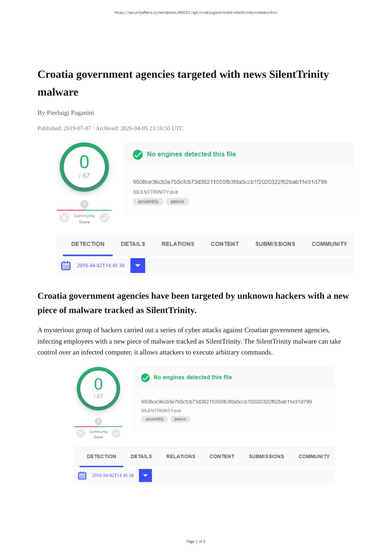Click question mark icon above lower Community Score
This screenshot has width=392, height=554.
(x=98, y=421)
